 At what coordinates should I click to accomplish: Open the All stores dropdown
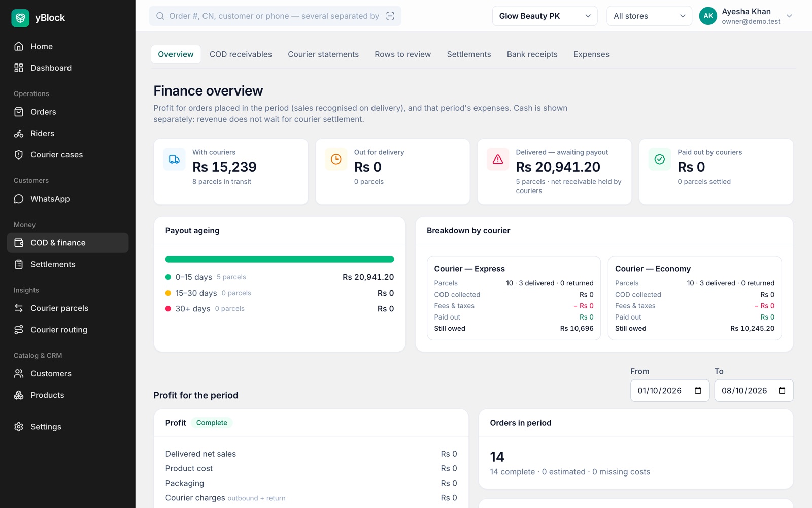[649, 16]
